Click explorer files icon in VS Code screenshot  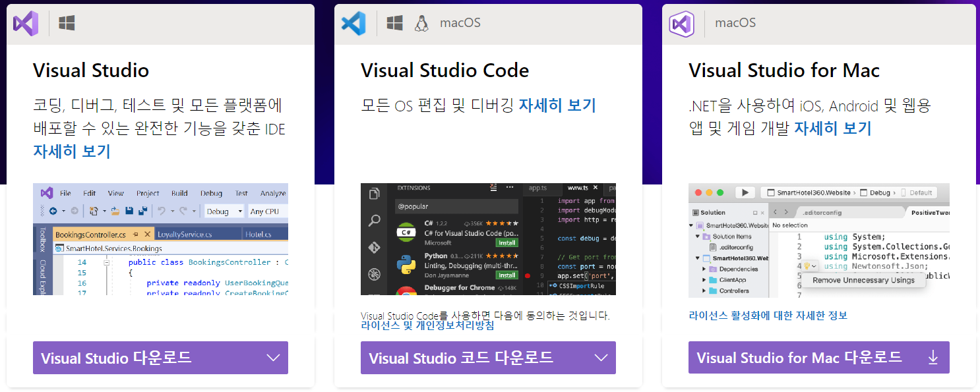click(x=374, y=194)
